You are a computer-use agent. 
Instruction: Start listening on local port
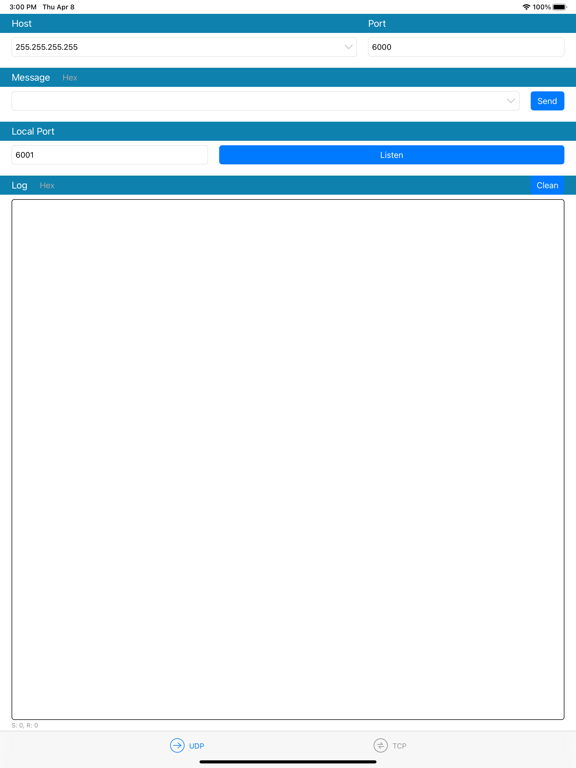(x=391, y=155)
